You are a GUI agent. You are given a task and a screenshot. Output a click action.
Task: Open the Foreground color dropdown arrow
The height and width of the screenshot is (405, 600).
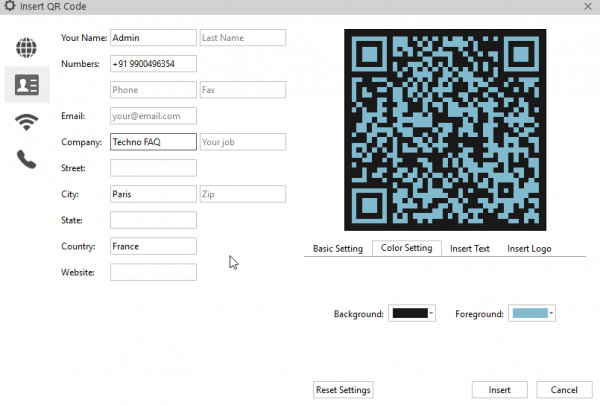coord(551,313)
